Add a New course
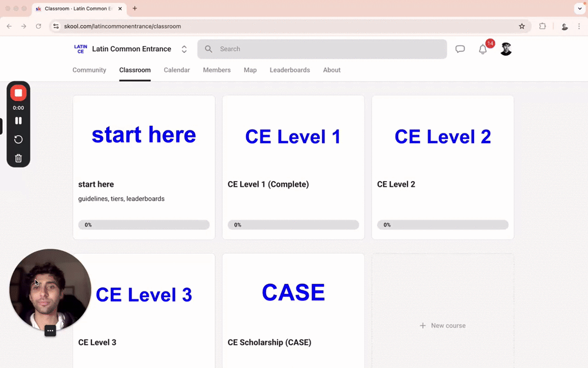The width and height of the screenshot is (588, 368). (x=443, y=325)
